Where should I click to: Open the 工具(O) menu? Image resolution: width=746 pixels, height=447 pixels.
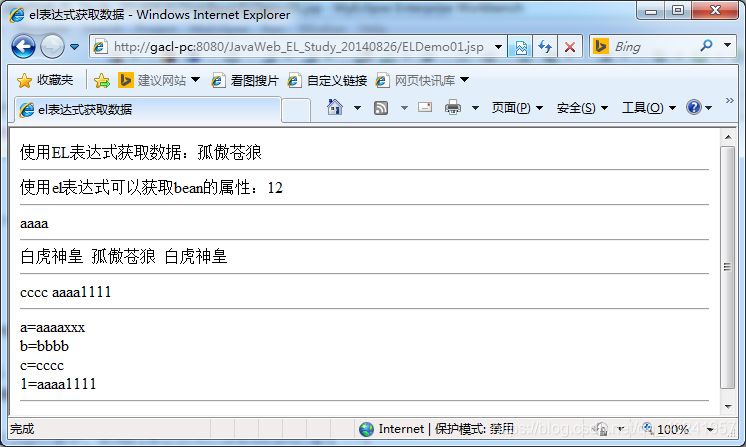[649, 108]
